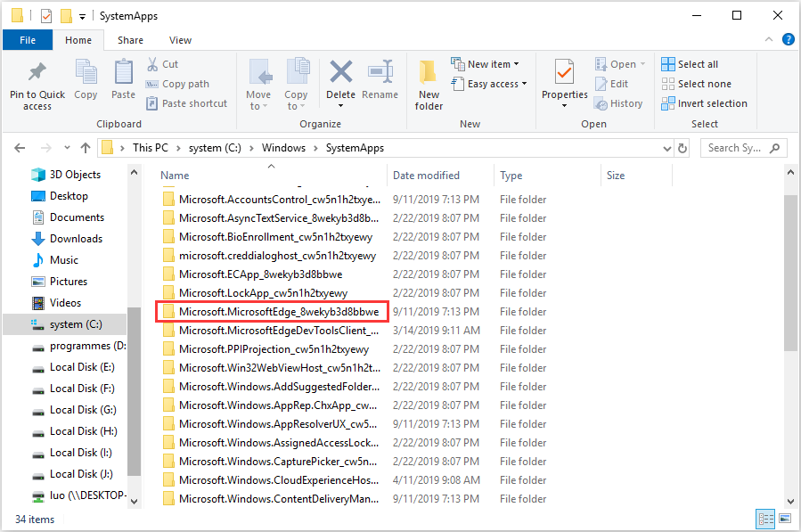This screenshot has height=532, width=801.
Task: Switch to the Share tab
Action: pos(130,40)
